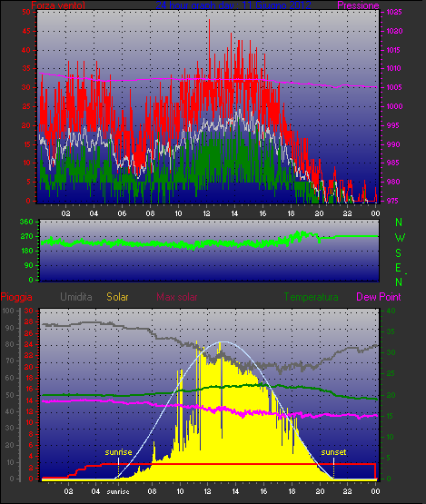Screen dimensions: 426x504
Task: Click the '50' value on the wind force axis
Action: (x=26, y=12)
